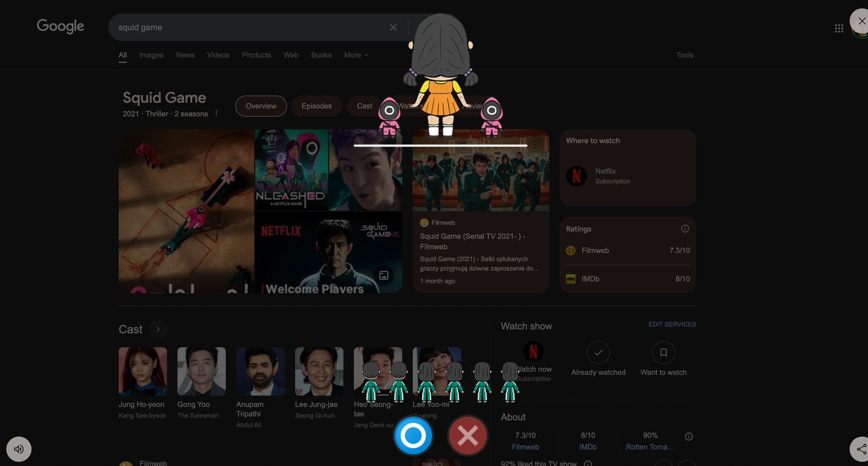
Task: Select the All search tab
Action: 123,55
